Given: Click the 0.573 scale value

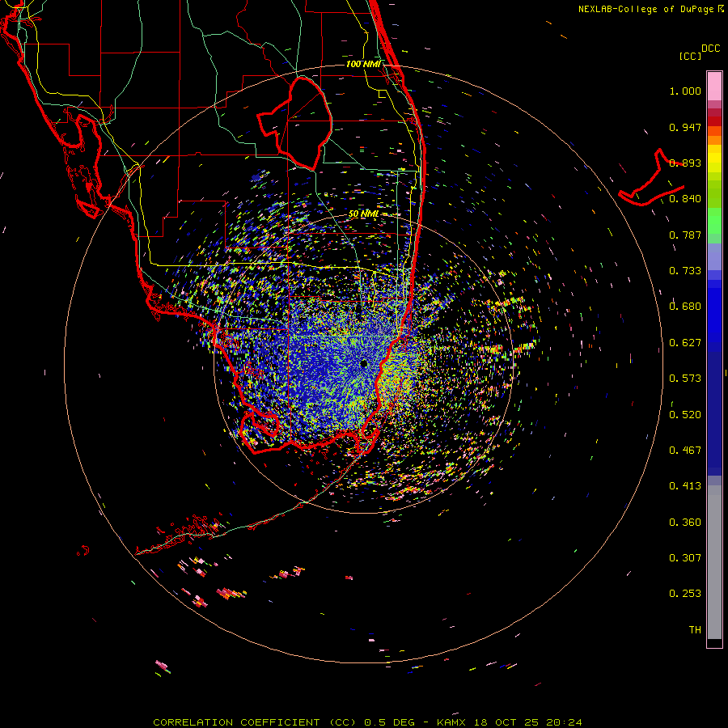Looking at the screenshot, I should click(685, 379).
